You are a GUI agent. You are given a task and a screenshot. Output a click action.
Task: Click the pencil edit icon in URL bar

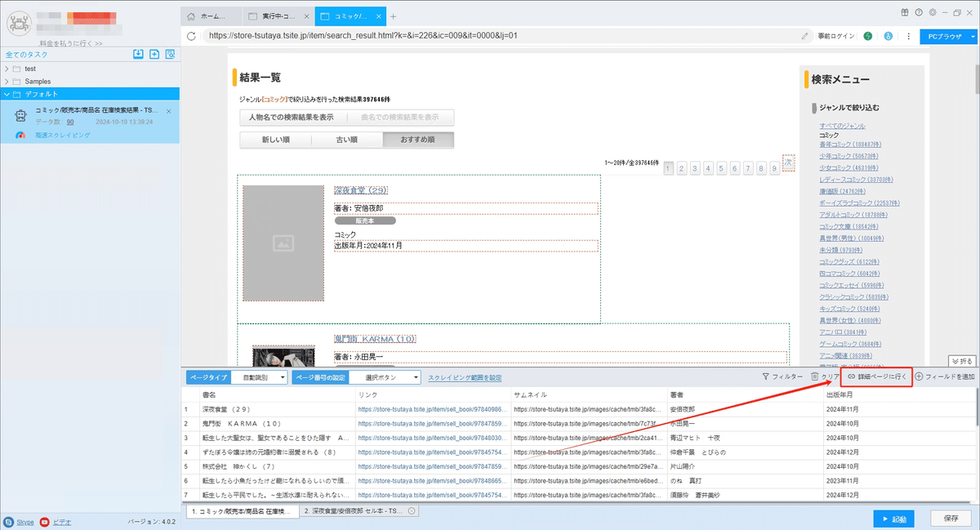point(805,36)
